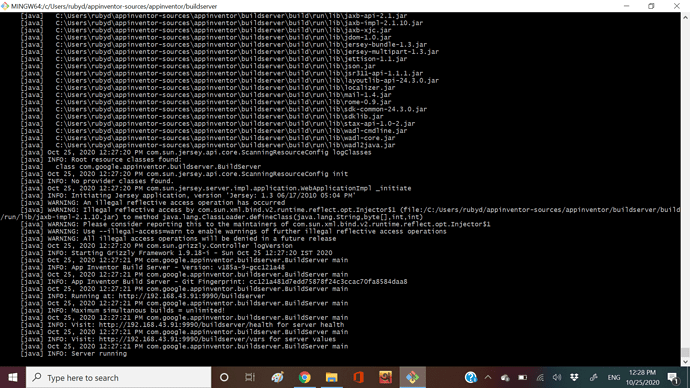The height and width of the screenshot is (388, 690).
Task: Show the battery status flyout
Action: tap(522, 377)
